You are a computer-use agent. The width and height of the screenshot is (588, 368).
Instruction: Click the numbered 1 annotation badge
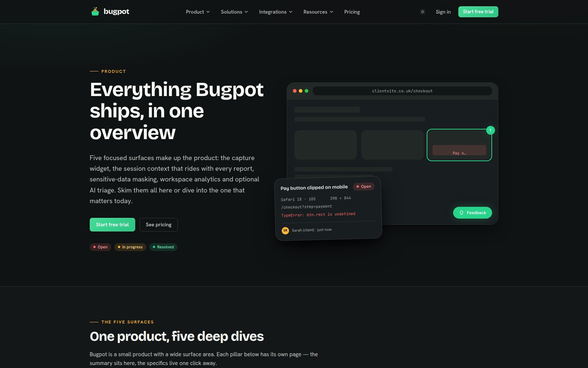491,130
